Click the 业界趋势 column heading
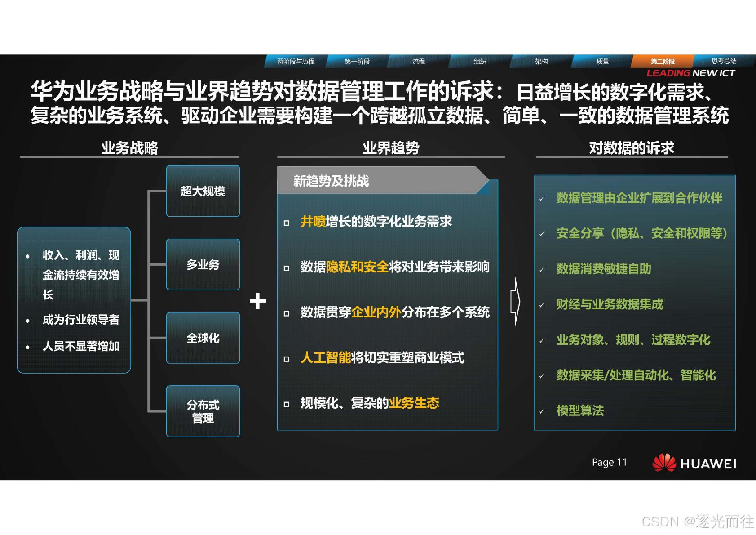Image resolution: width=756 pixels, height=535 pixels. coord(391,147)
